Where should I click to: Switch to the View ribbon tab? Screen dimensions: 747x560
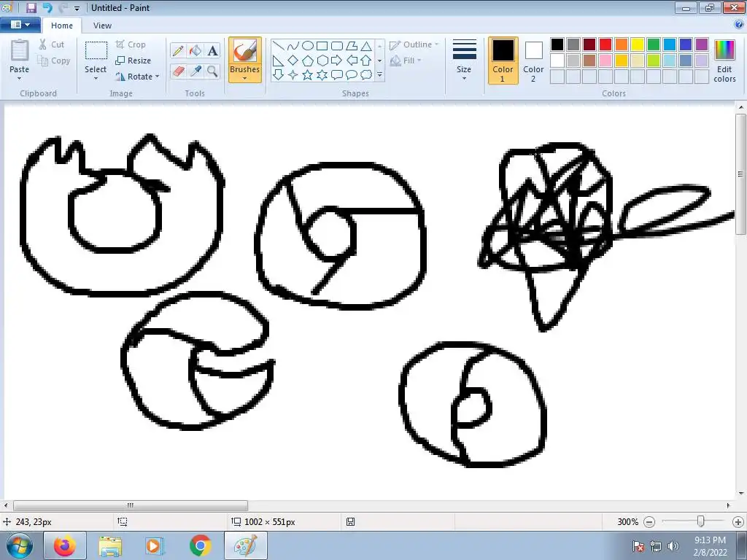tap(102, 26)
